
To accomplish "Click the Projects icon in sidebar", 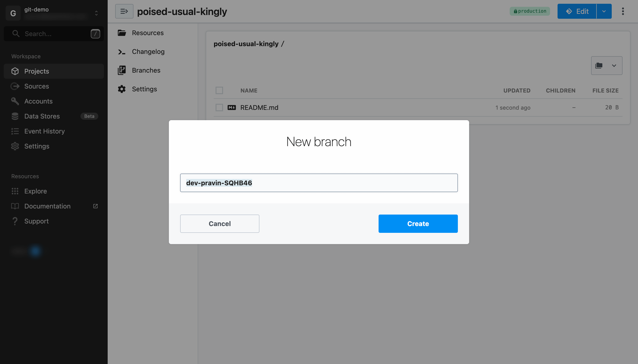I will pos(15,71).
